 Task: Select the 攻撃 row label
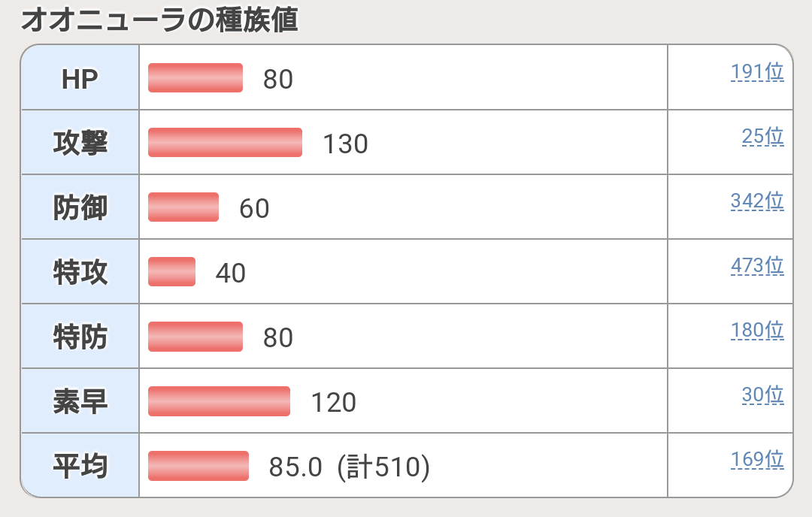click(x=80, y=143)
